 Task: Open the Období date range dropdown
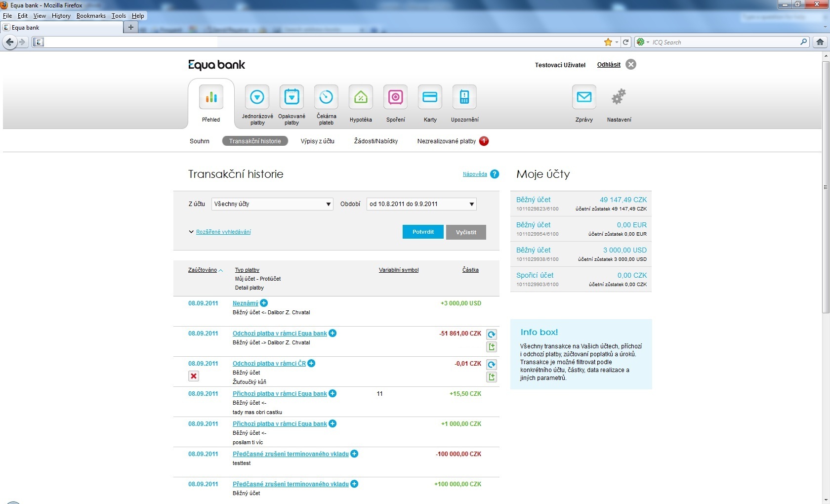(421, 204)
